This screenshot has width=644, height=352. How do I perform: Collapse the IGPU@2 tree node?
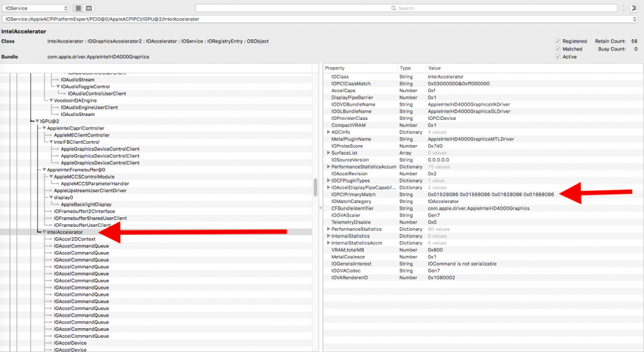pos(37,121)
